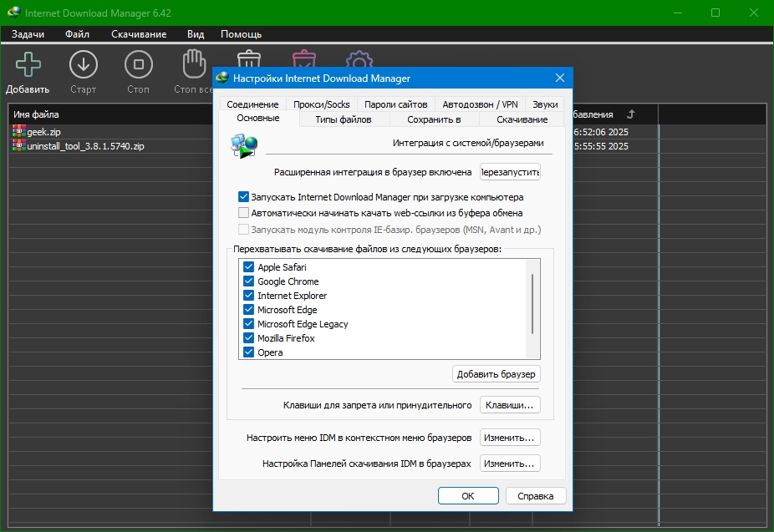Enable autostart of IDM at computer boot checkbox
Screen dimensions: 774x532
243,197
